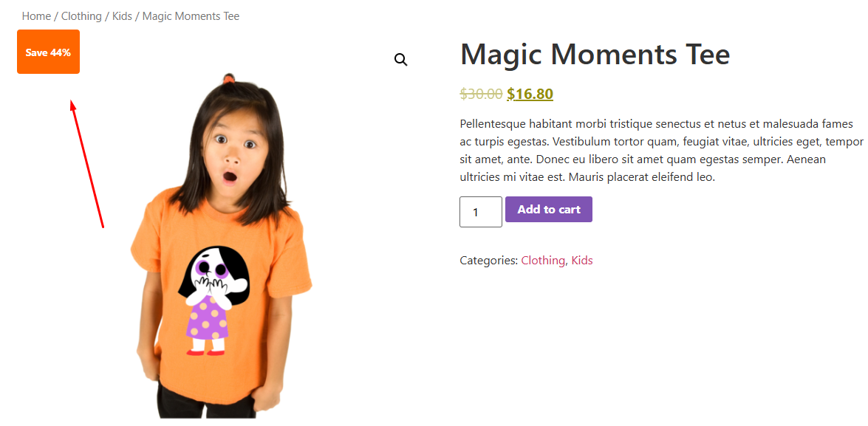The image size is (868, 426).
Task: Focus the quantity input field
Action: 480,212
